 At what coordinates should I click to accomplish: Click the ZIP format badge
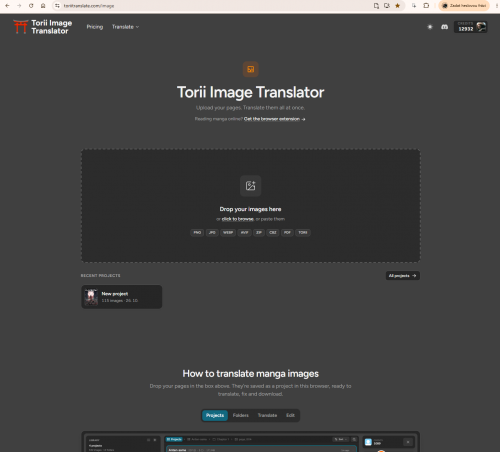(x=259, y=233)
